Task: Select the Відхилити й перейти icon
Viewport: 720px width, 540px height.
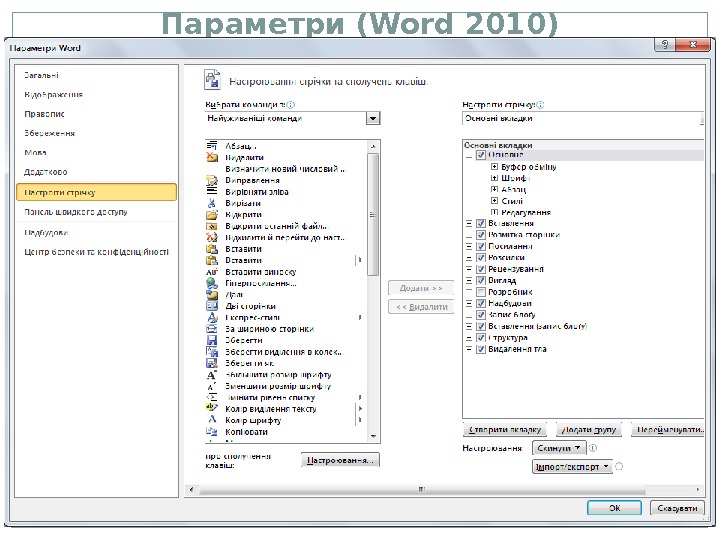Action: pos(212,237)
